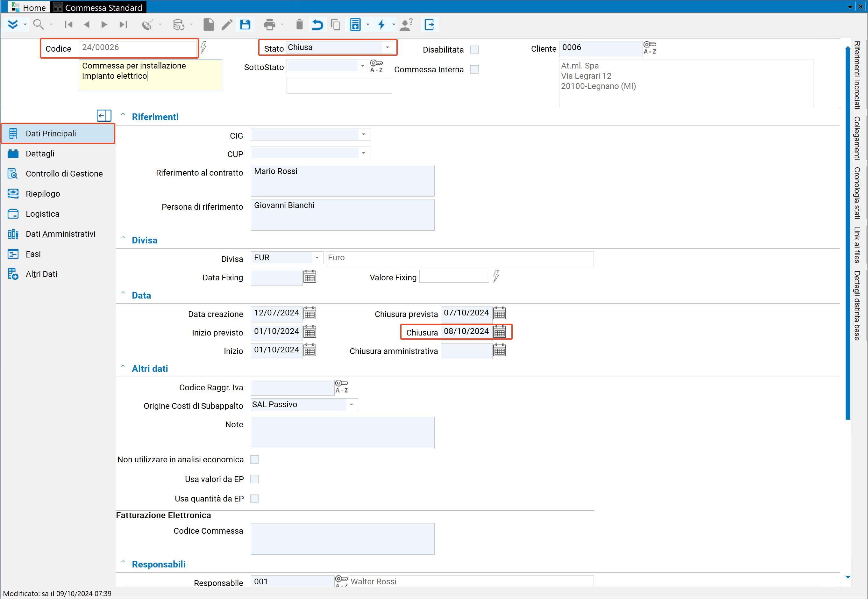Click the double-chevron expand toolbar icon
Screen dimensions: 868x599
point(13,25)
